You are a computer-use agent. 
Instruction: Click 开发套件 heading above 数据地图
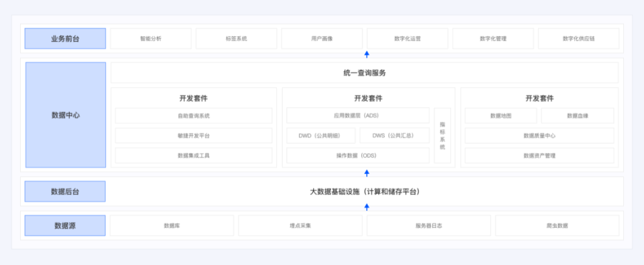tap(539, 98)
